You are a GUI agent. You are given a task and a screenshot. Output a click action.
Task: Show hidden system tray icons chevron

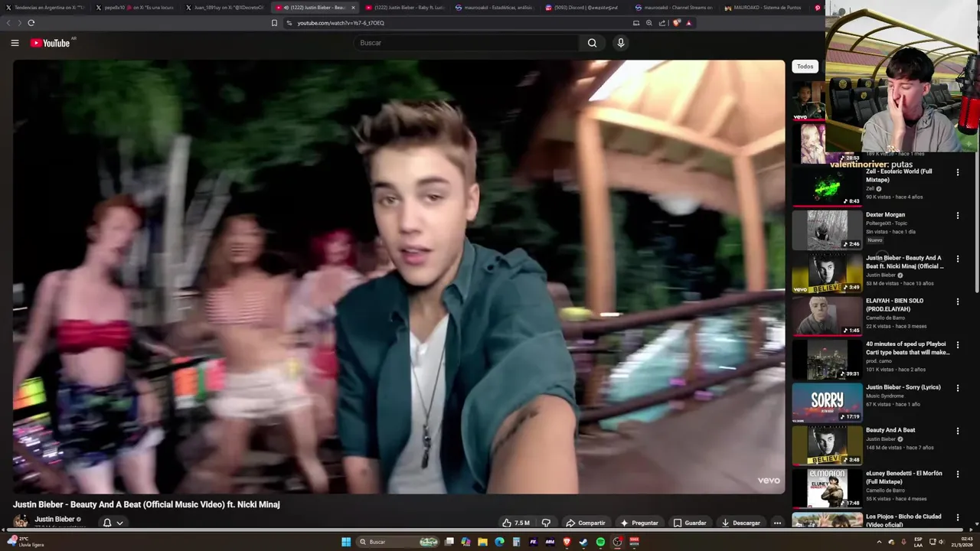point(879,542)
